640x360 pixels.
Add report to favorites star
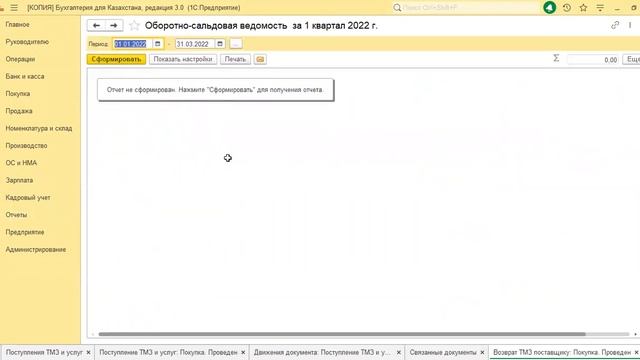[134, 26]
